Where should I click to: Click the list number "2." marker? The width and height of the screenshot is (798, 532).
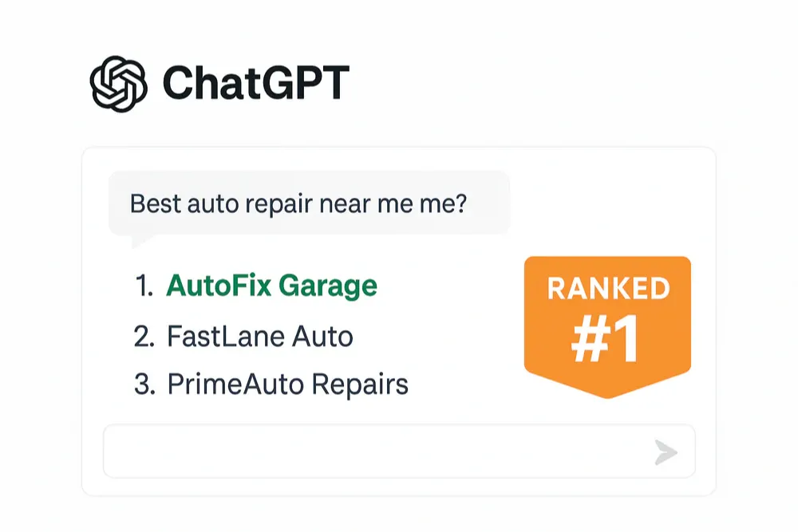(x=144, y=337)
